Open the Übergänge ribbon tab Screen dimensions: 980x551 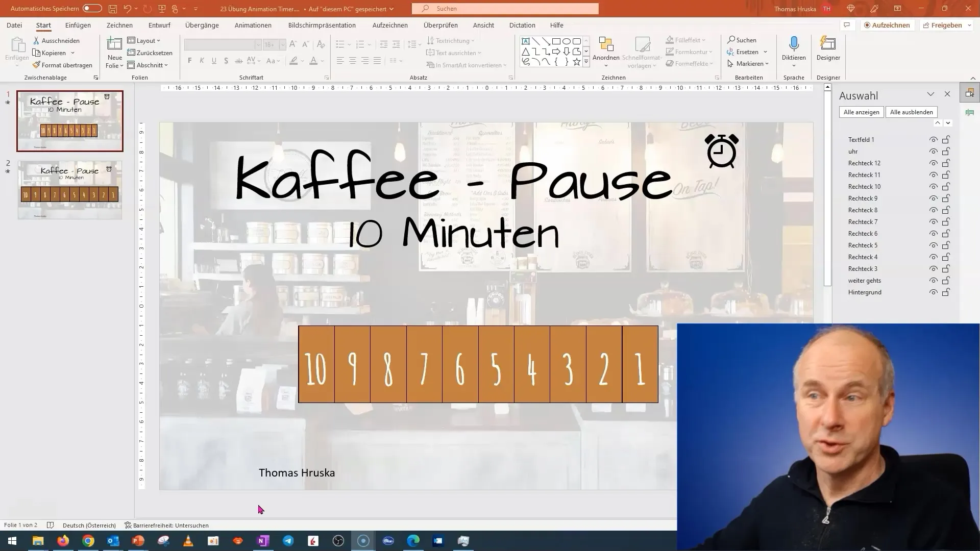pos(201,25)
